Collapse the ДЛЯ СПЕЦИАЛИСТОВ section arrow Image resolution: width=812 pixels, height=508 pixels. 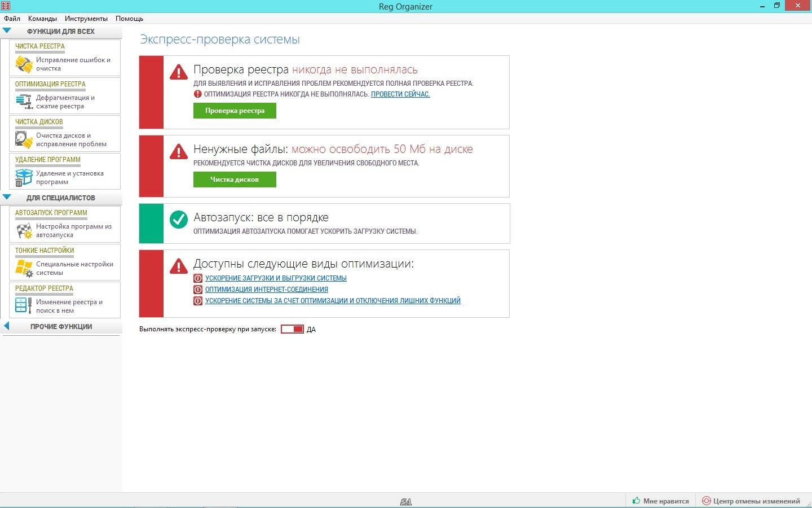(x=7, y=198)
